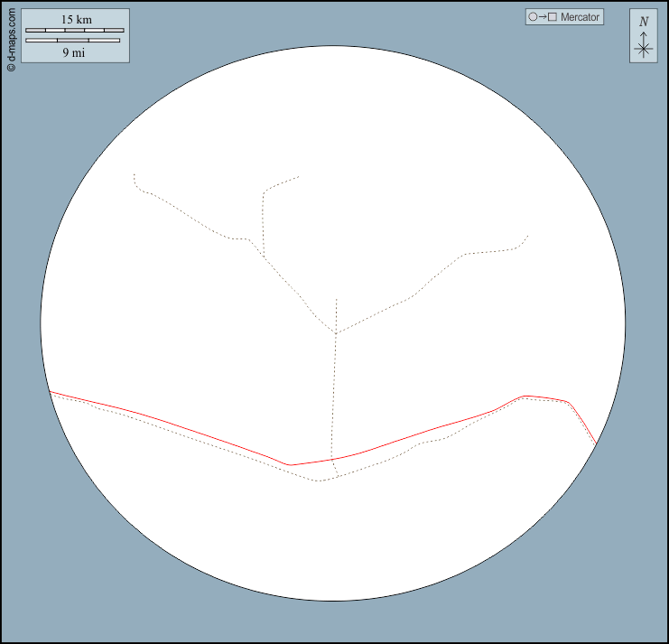Click the kilometer scale bar
Image resolution: width=669 pixels, height=644 pixels.
(74, 31)
